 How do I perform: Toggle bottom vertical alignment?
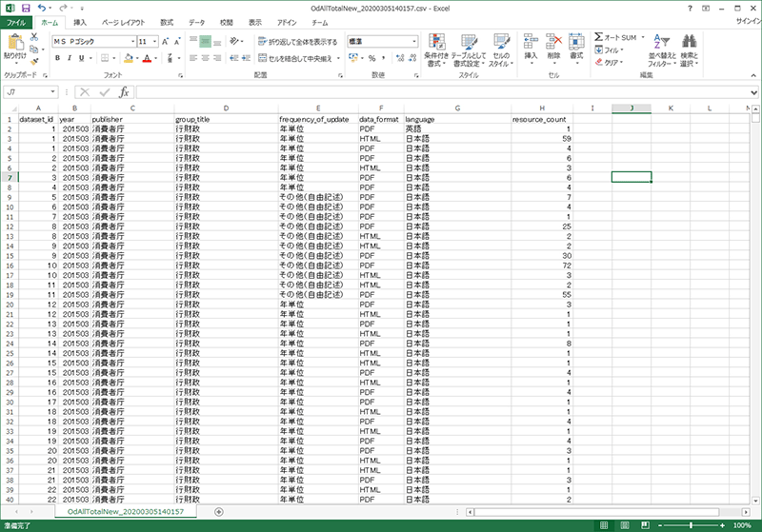[x=217, y=42]
